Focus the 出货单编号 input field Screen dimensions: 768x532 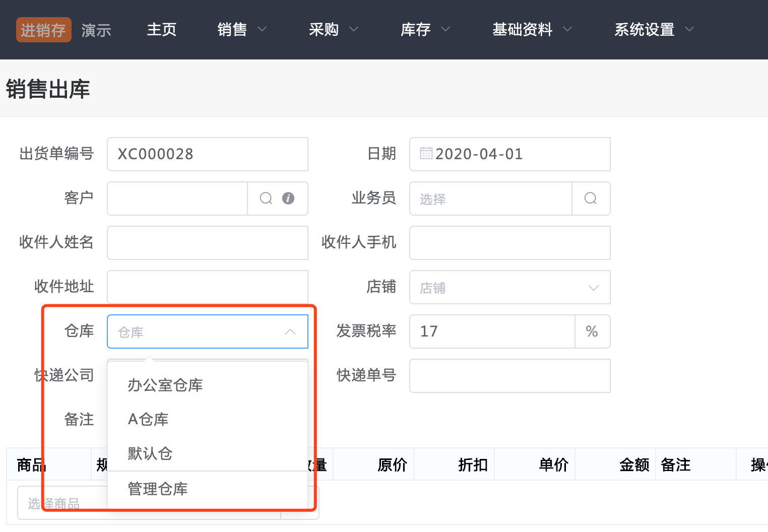[x=207, y=154]
